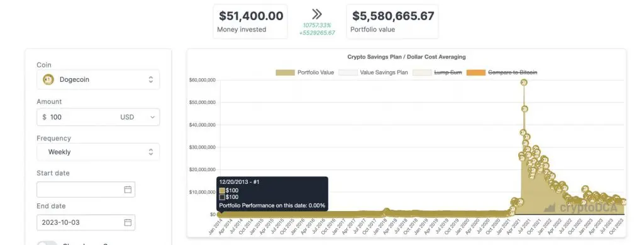Image resolution: width=644 pixels, height=245 pixels.
Task: Toggle Portfolio Value legend series
Action: click(x=304, y=72)
